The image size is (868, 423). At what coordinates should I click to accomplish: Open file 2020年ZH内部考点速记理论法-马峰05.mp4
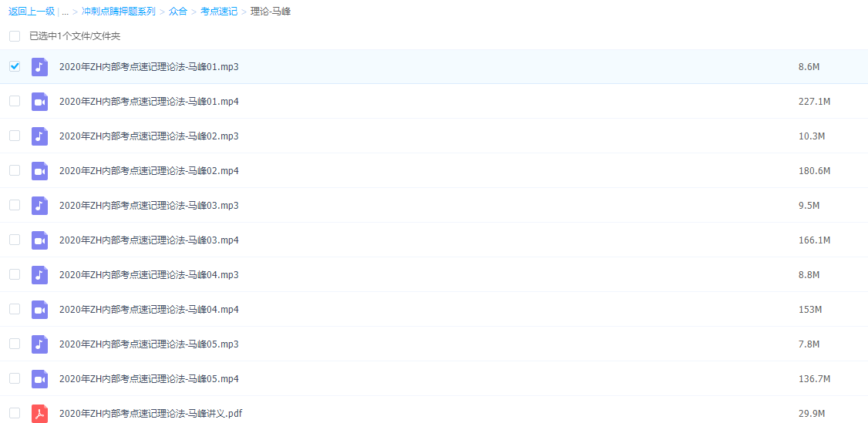149,379
